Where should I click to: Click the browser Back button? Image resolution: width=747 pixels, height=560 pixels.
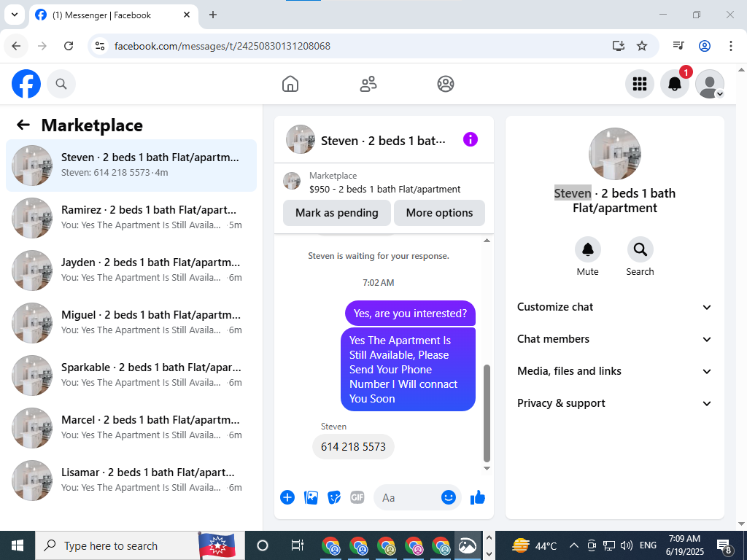pyautogui.click(x=16, y=46)
